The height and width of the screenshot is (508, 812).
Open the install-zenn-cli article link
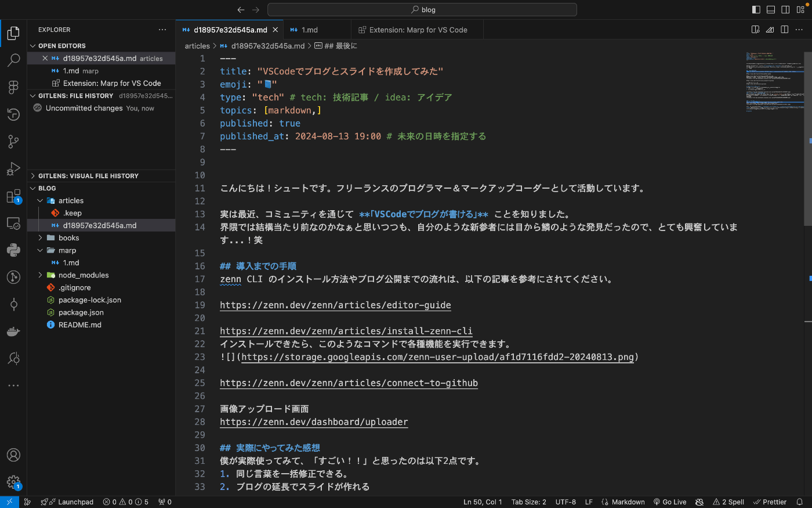[x=346, y=332]
